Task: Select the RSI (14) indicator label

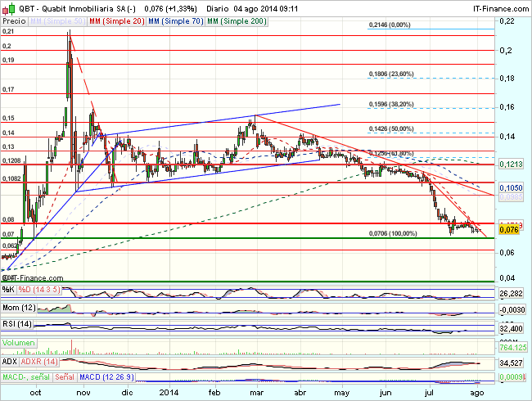Action: point(17,324)
